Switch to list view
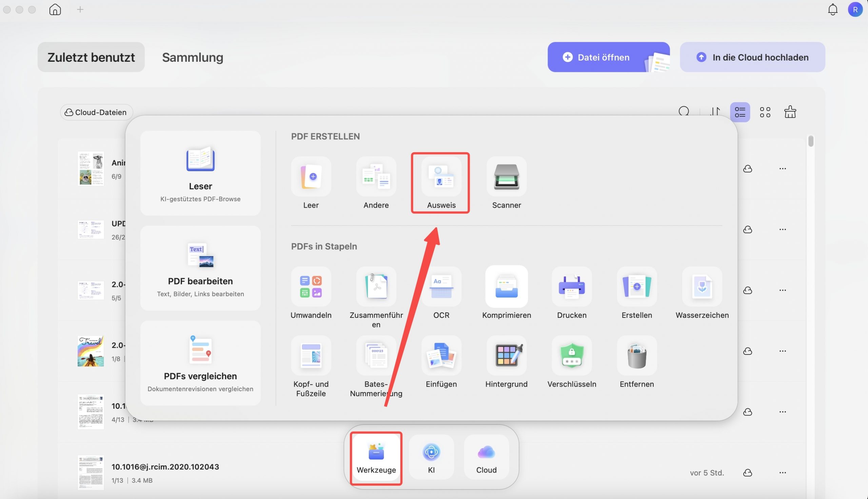The height and width of the screenshot is (499, 868). [x=740, y=112]
